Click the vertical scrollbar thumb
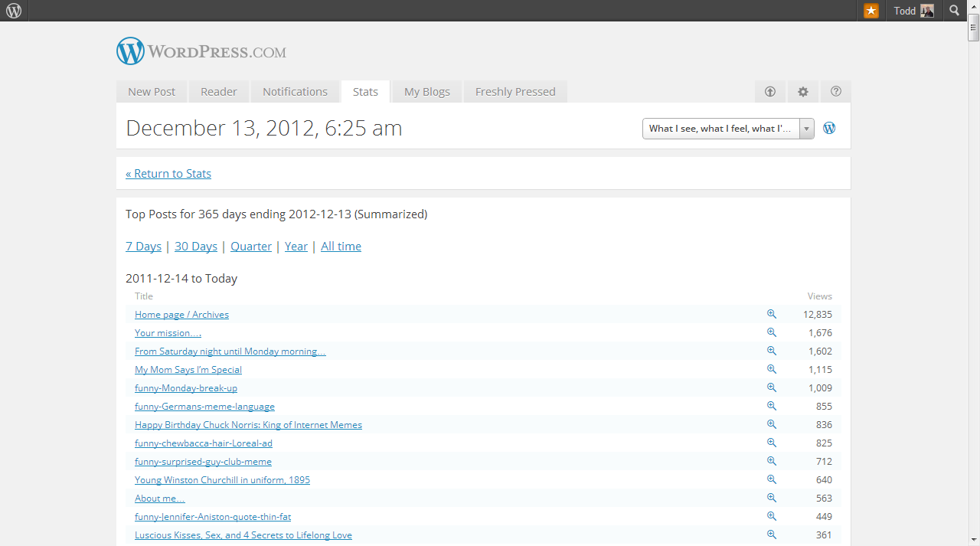 tap(973, 31)
